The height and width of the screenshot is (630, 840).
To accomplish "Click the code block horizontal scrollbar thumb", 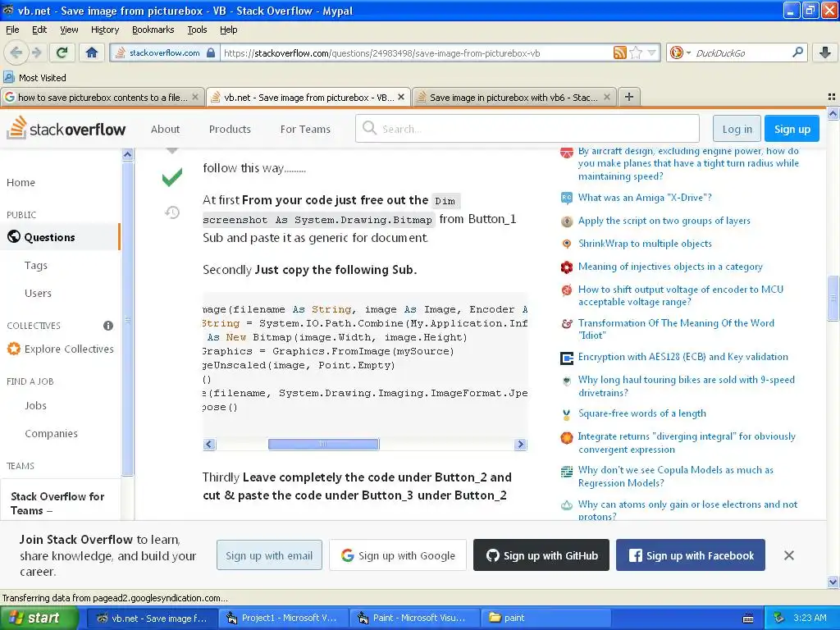I will click(x=323, y=444).
